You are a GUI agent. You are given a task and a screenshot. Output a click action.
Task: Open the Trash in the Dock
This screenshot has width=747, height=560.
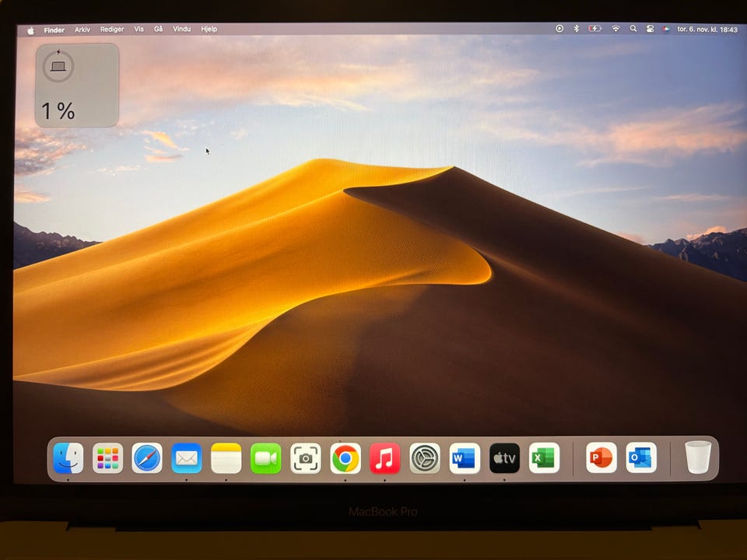(698, 457)
